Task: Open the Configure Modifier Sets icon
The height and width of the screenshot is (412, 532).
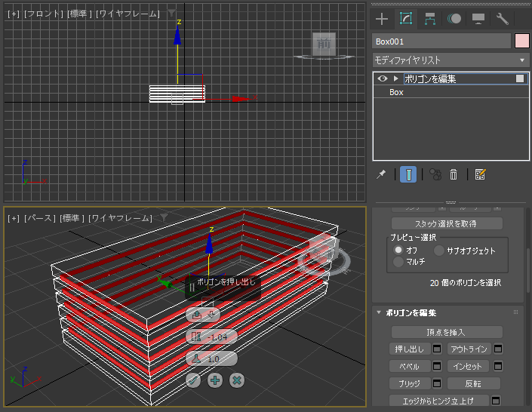Action: 480,175
